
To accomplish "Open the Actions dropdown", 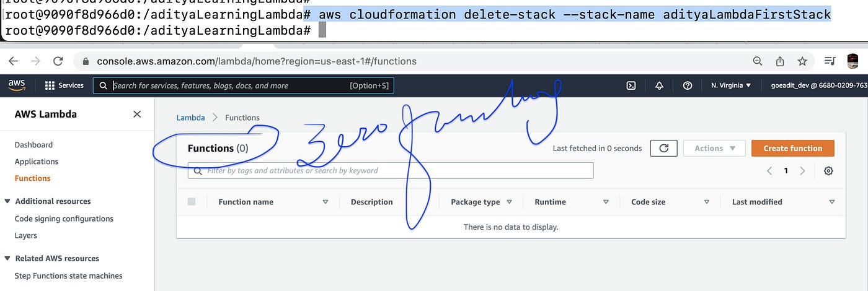I will pyautogui.click(x=714, y=148).
